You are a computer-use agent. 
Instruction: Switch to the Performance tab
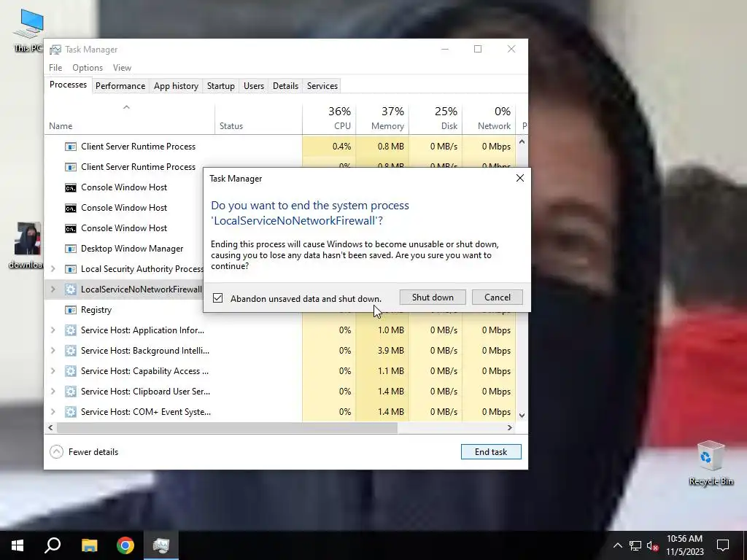pos(120,86)
